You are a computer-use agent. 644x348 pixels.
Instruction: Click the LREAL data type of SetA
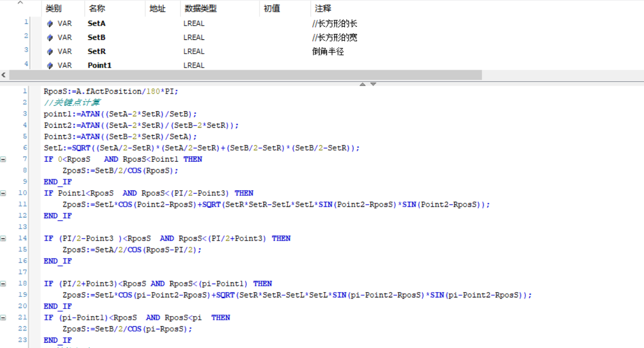(x=194, y=23)
